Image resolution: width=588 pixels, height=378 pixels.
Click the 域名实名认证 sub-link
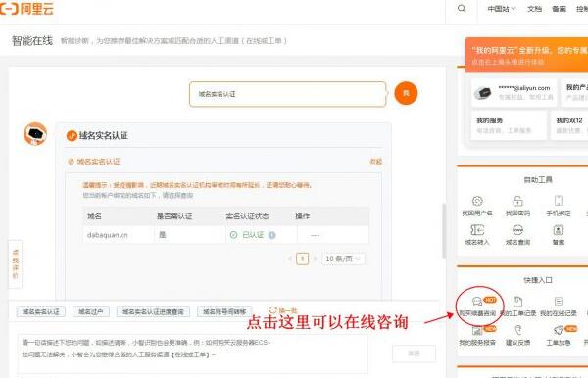coord(98,162)
